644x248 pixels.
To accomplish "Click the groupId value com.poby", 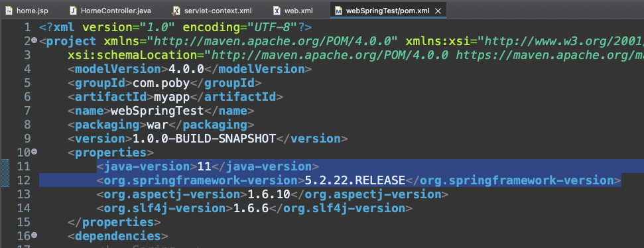I will coord(161,83).
